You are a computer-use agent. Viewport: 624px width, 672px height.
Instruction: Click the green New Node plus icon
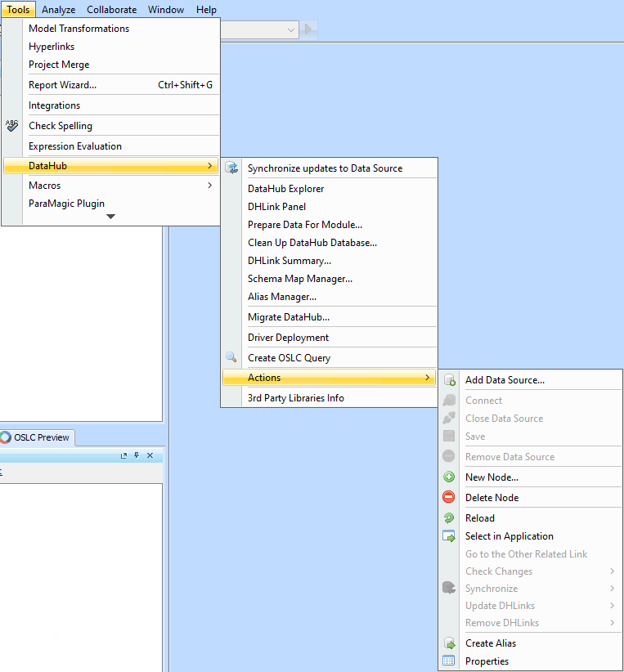(x=449, y=477)
